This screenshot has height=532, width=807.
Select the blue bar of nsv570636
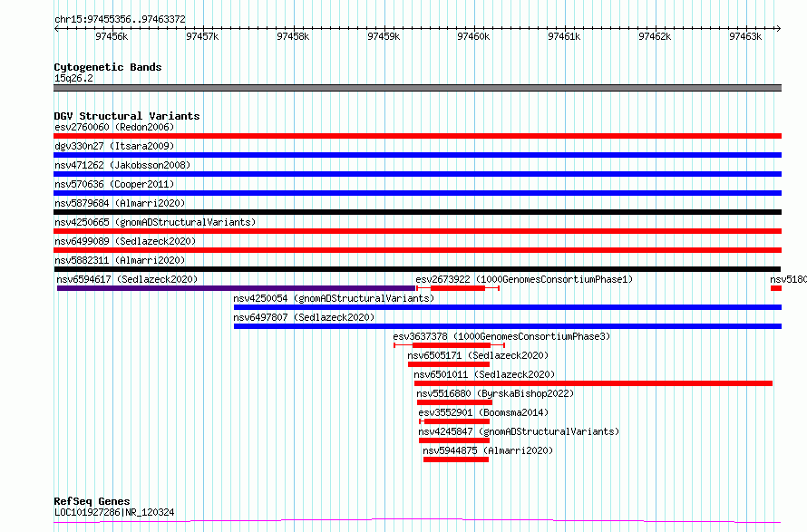coord(417,193)
